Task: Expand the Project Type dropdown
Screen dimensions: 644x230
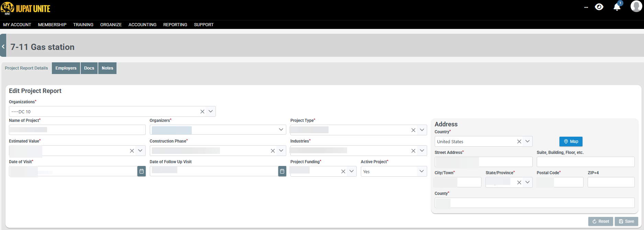Action: coord(422,130)
